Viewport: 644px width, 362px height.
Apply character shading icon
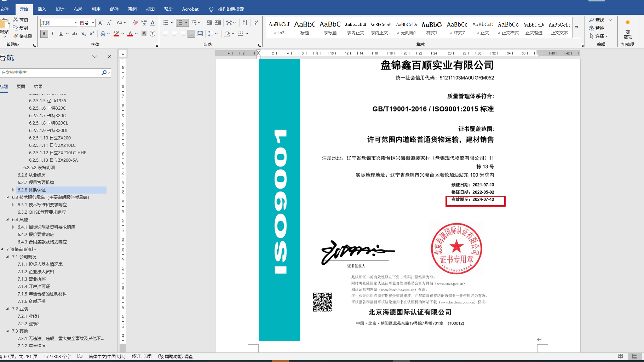pyautogui.click(x=144, y=34)
